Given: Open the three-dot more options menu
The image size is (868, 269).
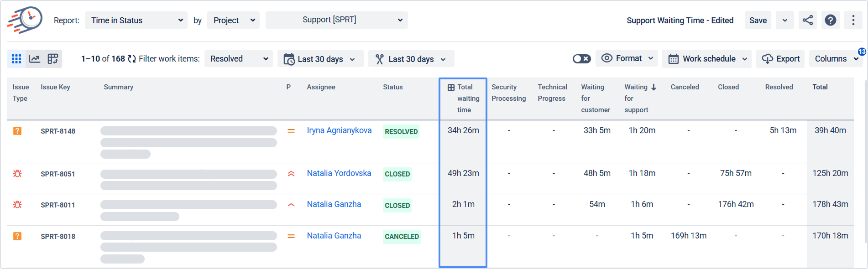Looking at the screenshot, I should click(853, 20).
